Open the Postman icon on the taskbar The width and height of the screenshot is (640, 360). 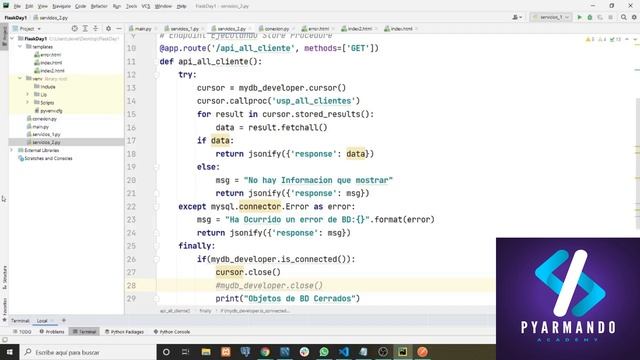click(x=422, y=352)
